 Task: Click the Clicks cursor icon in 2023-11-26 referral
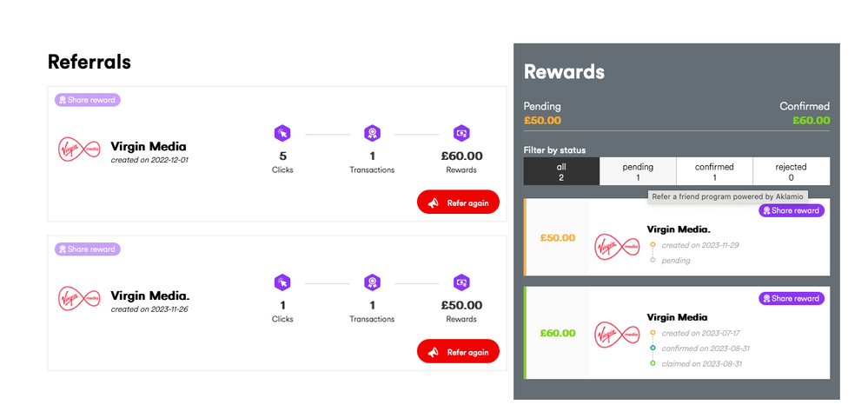pos(282,282)
